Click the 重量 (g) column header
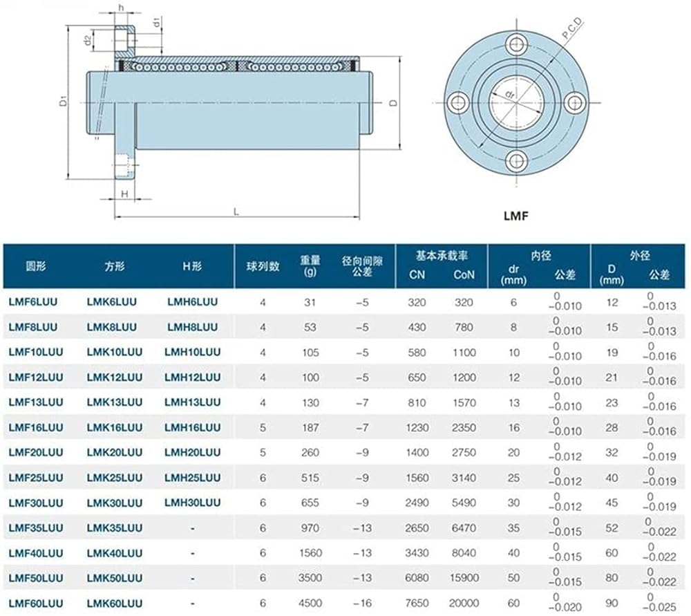Screen dimensions: 691x616 310,265
